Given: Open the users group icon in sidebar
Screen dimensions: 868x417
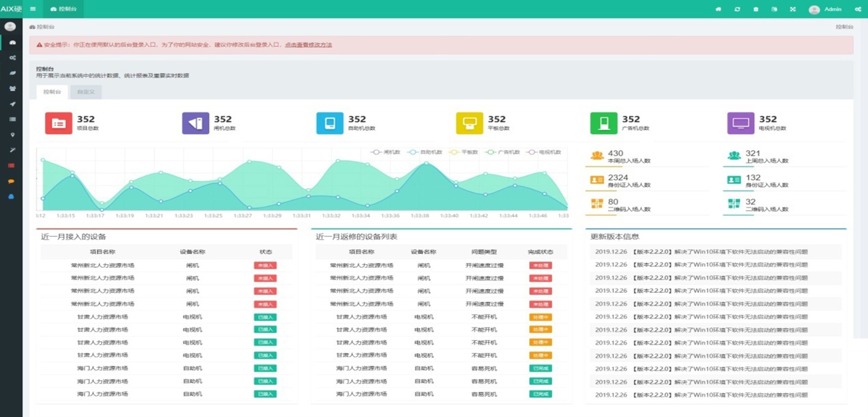Looking at the screenshot, I should pos(12,88).
